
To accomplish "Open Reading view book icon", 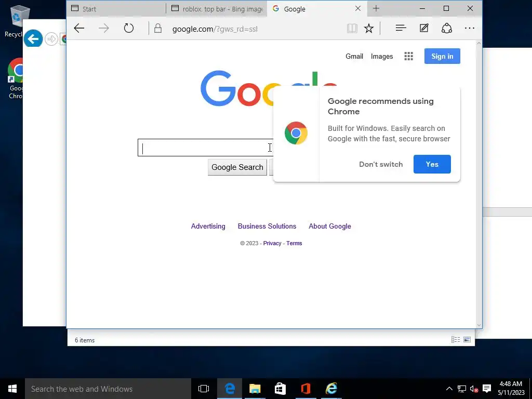I will pos(352,28).
